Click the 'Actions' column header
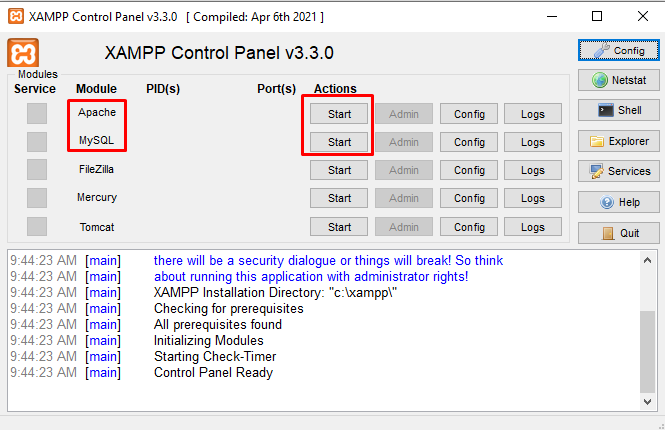The image size is (665, 430). point(335,89)
